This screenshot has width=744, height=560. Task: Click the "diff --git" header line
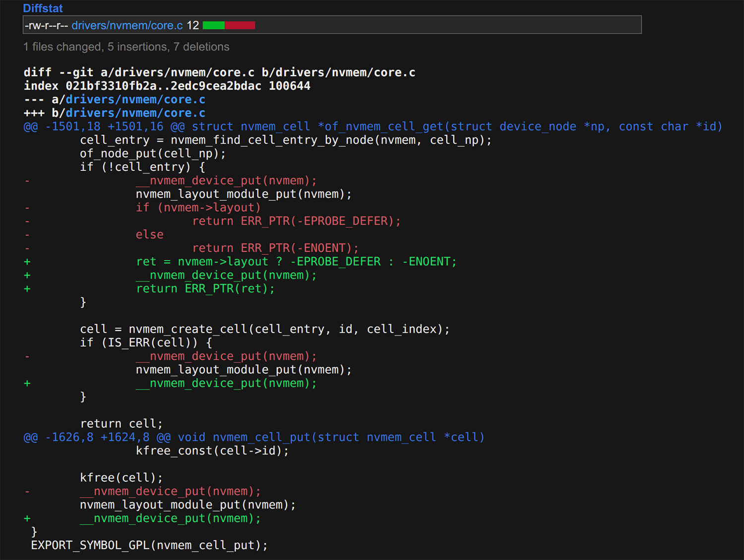[x=220, y=72]
